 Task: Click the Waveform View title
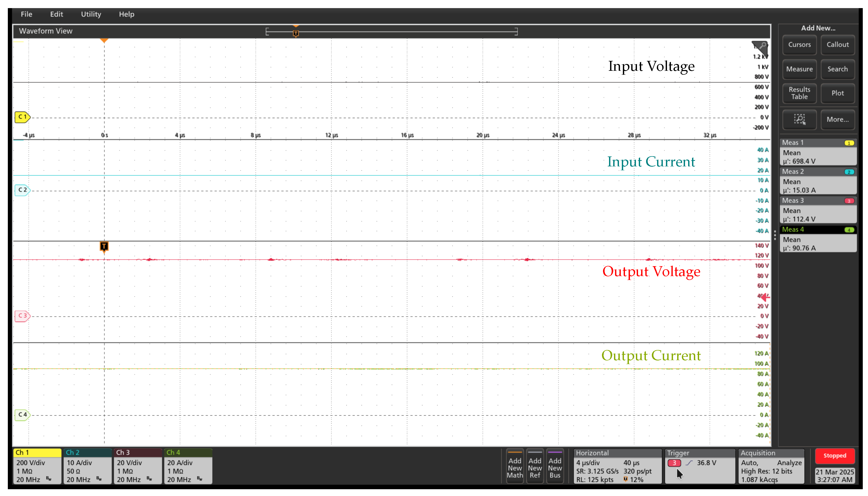point(46,31)
